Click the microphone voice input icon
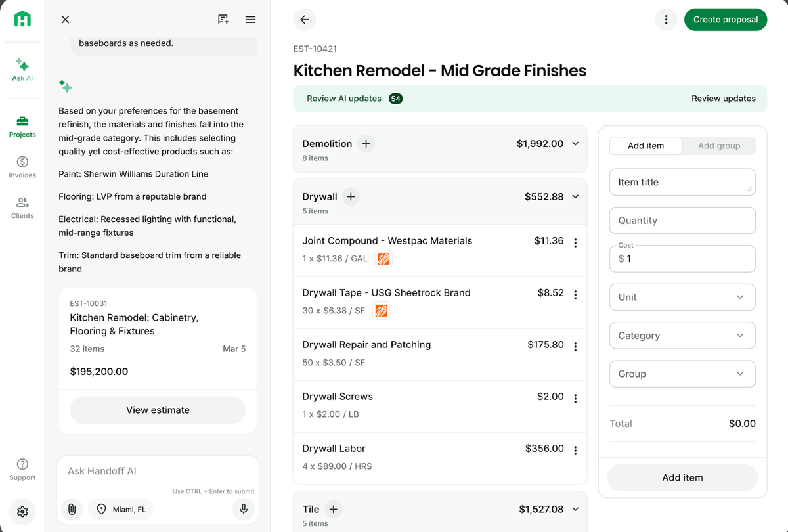788x532 pixels. (244, 509)
